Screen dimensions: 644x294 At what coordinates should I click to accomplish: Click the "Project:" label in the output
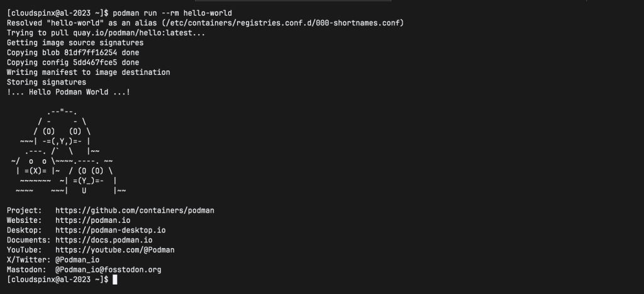[25, 210]
